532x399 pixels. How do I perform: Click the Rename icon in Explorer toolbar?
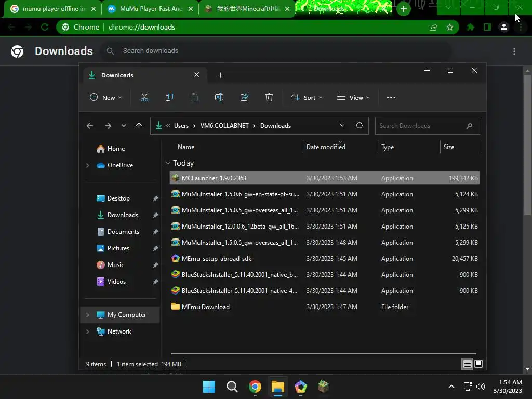[219, 97]
